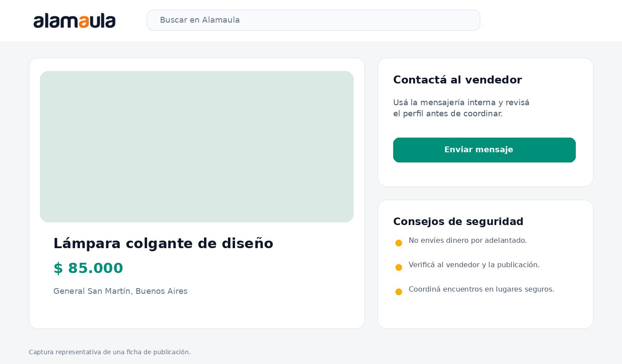The image size is (622, 364).
Task: Click General San Martín, Buenos Aires location
Action: [x=120, y=291]
